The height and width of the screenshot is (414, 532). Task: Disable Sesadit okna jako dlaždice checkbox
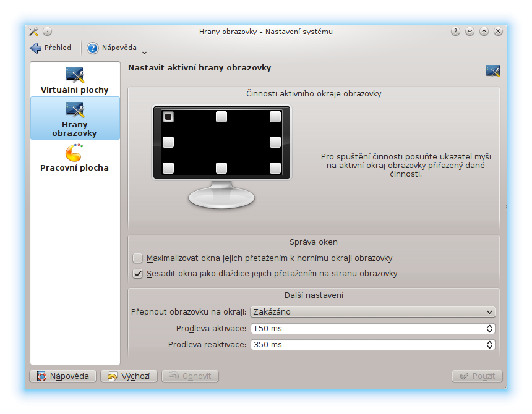pyautogui.click(x=138, y=274)
